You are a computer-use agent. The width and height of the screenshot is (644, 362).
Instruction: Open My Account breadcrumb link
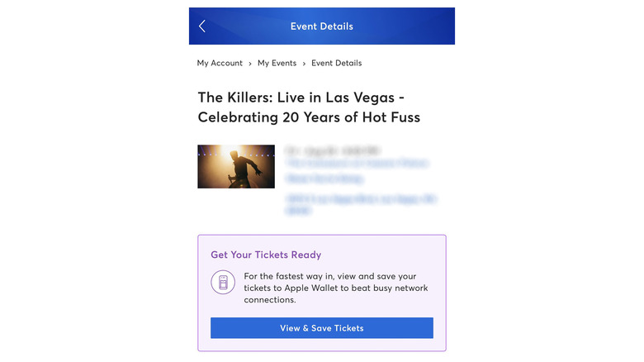tap(220, 63)
